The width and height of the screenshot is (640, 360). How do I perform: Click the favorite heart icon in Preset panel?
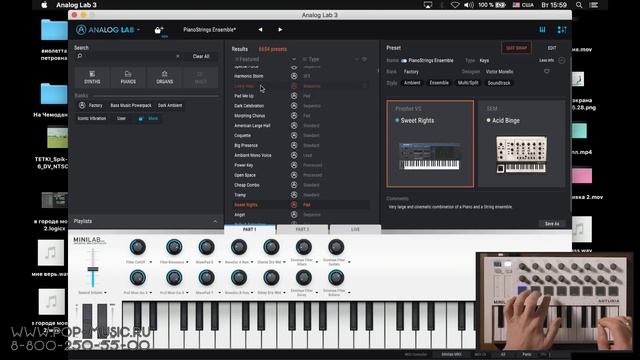point(547,71)
